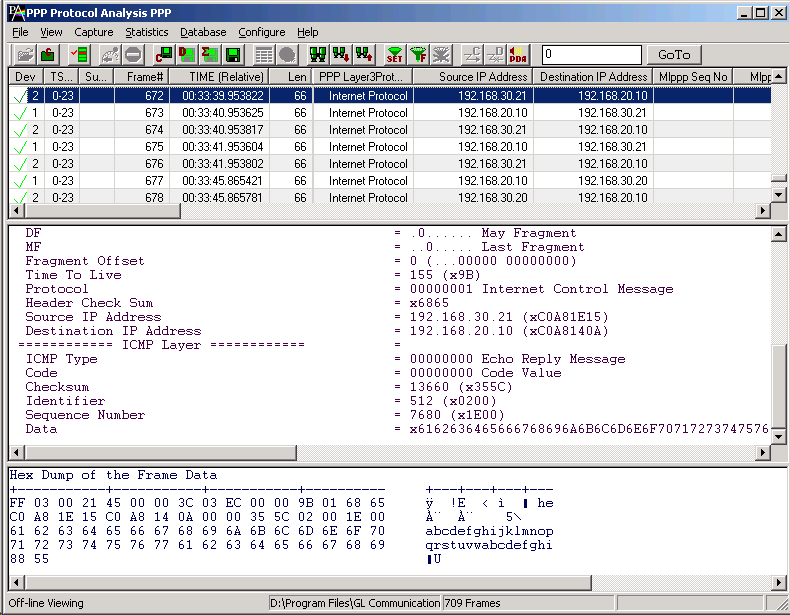Select frame 674 row
790x615 pixels.
pyautogui.click(x=389, y=130)
